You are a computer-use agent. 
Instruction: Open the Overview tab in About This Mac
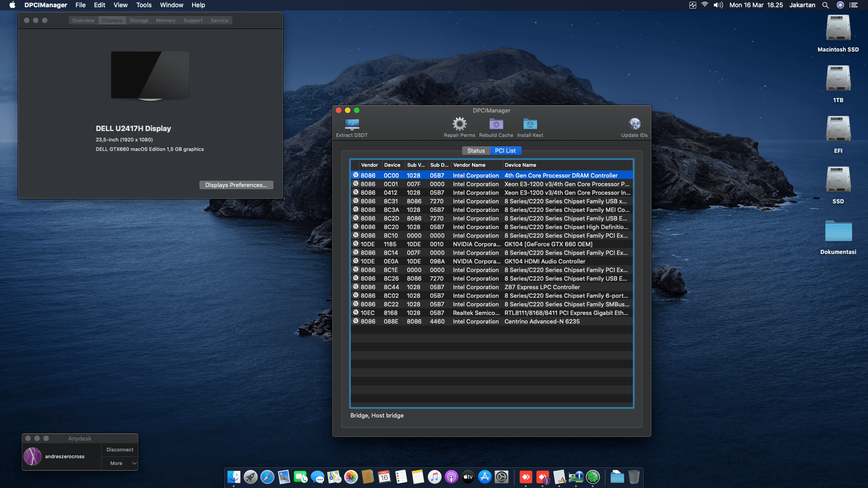83,20
